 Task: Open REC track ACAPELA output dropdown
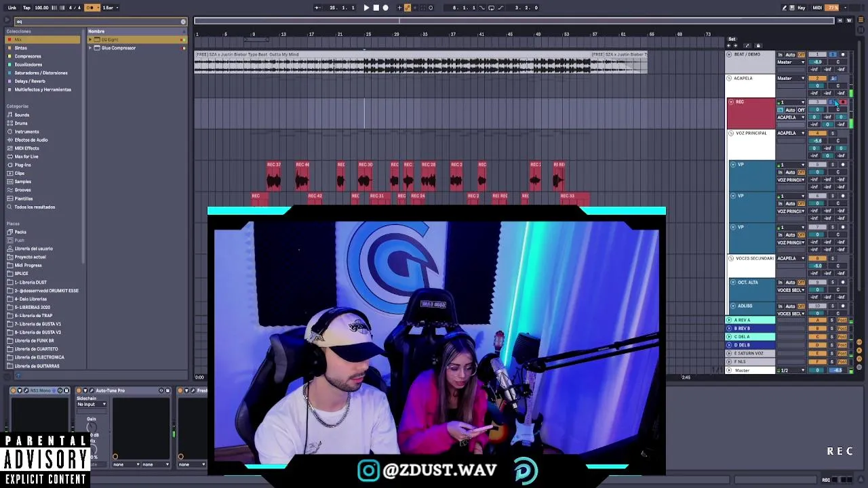coord(791,117)
